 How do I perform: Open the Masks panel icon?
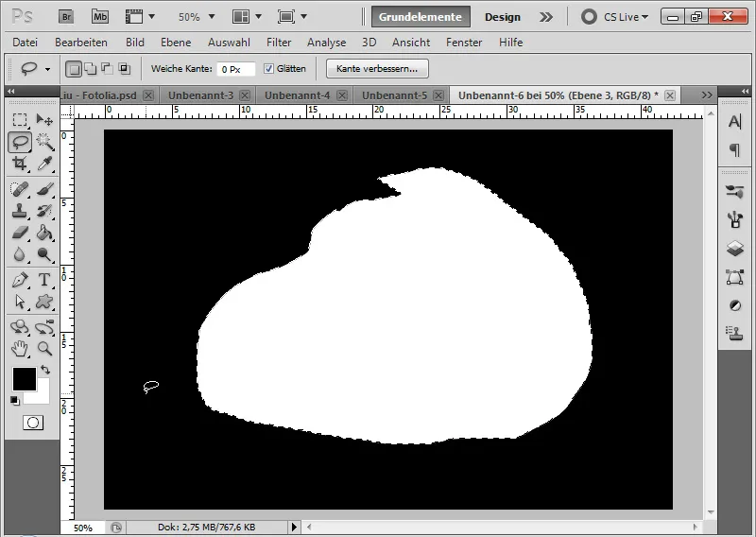pos(735,305)
